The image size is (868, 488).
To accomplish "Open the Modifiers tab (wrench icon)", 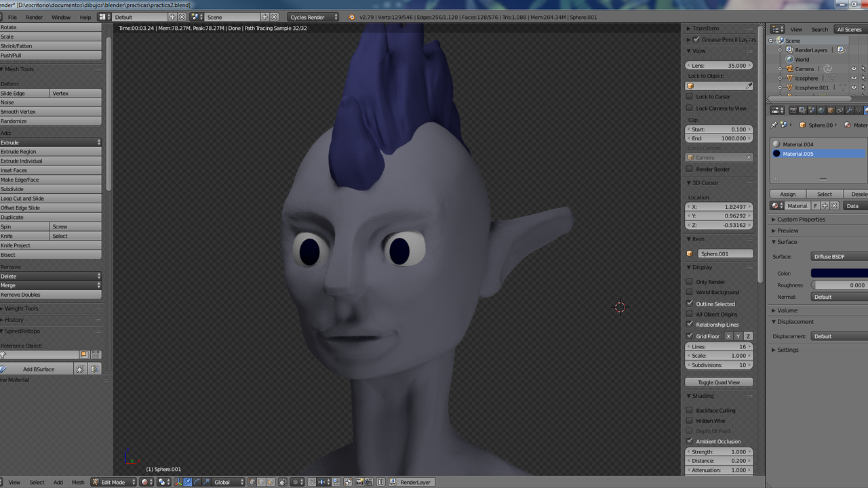I will click(849, 110).
